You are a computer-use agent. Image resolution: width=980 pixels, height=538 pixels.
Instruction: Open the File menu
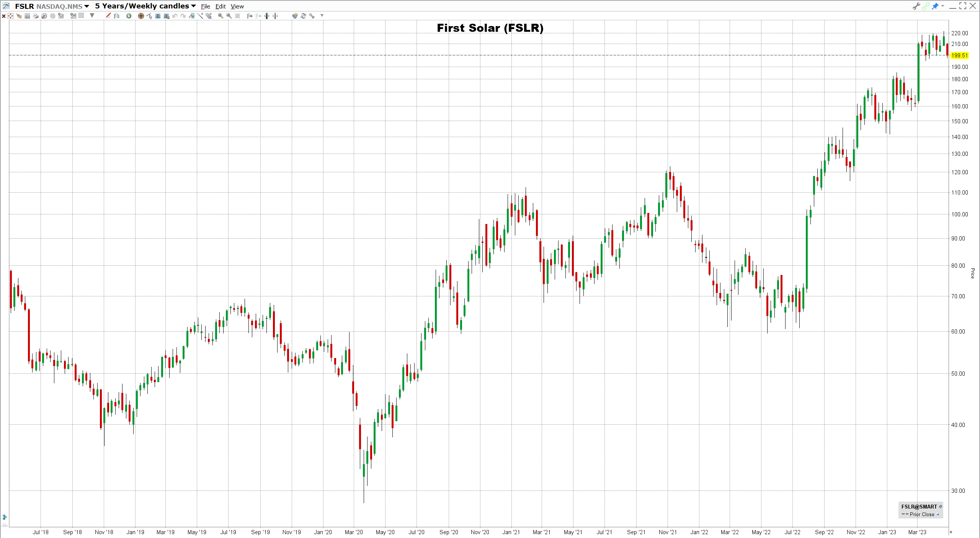pos(206,6)
